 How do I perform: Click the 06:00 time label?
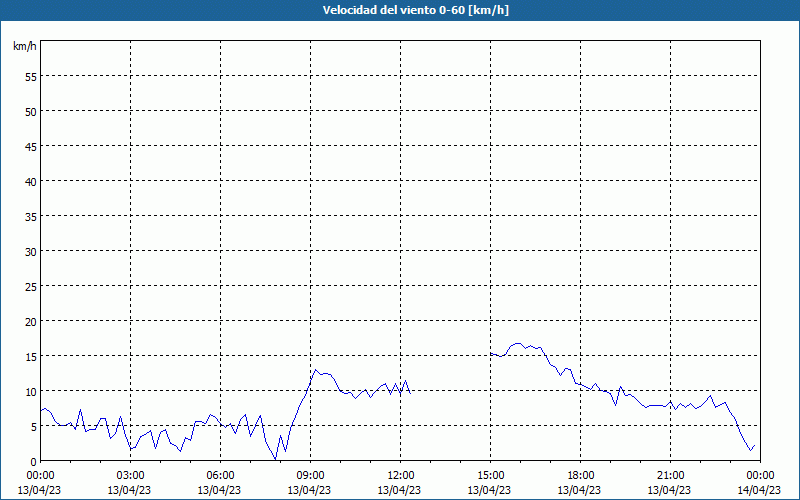click(x=220, y=476)
